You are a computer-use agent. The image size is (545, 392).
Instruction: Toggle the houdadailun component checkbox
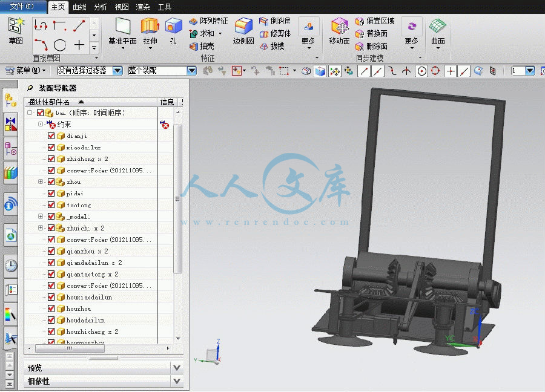51,320
